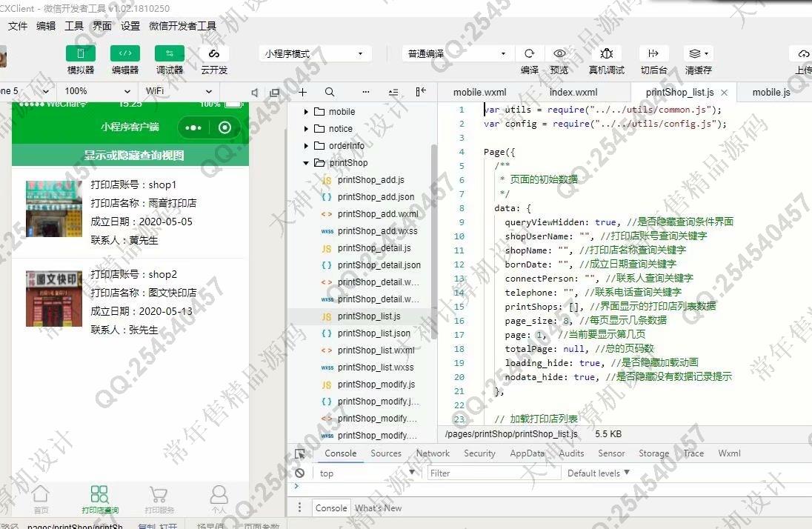Toggle the 模拟器 simulator panel button
Viewport: 812px width, 529px height.
[80, 53]
